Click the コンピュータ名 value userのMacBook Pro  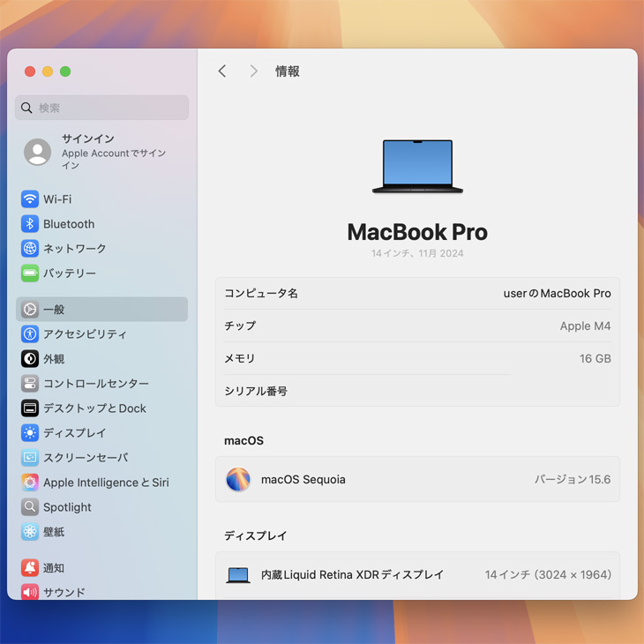(x=557, y=293)
